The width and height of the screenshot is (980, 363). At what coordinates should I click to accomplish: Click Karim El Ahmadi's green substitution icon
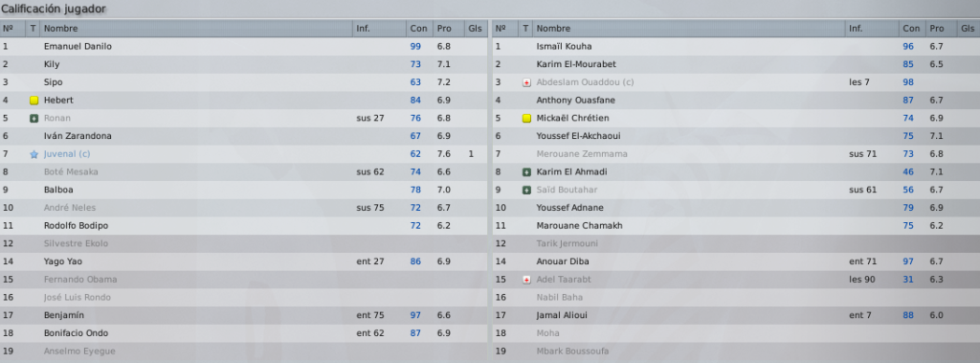click(x=526, y=172)
